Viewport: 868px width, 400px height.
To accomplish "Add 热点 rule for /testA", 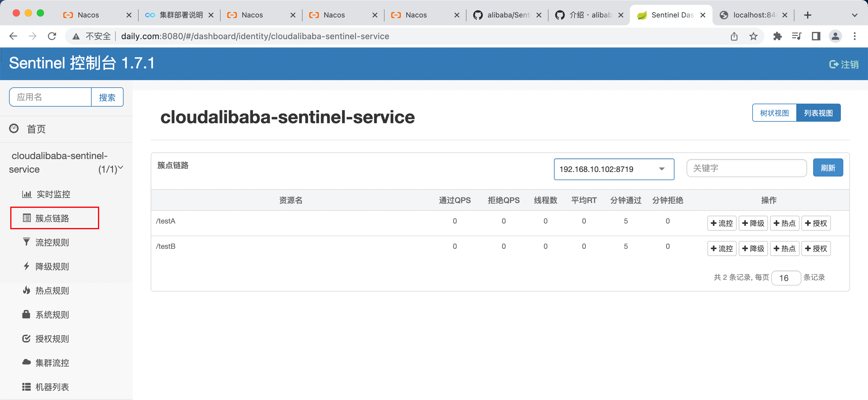I will pyautogui.click(x=785, y=223).
